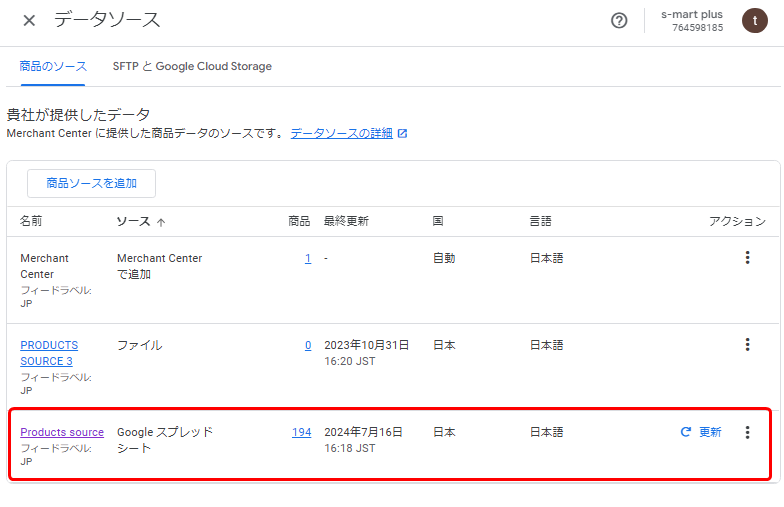Screen dimensions: 784x507
Task: Open PRODUCTS SOURCE 3 data source
Action: click(48, 352)
